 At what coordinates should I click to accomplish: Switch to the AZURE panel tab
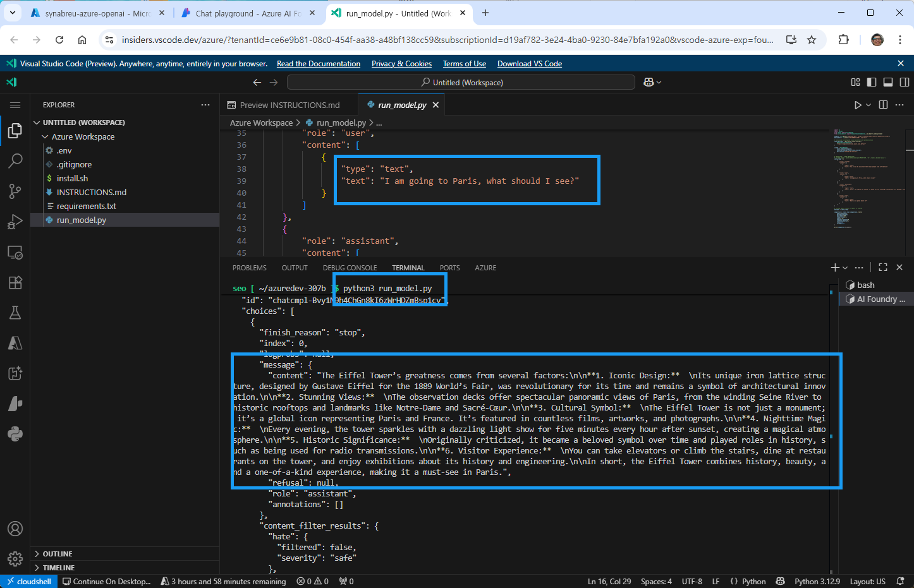(485, 268)
